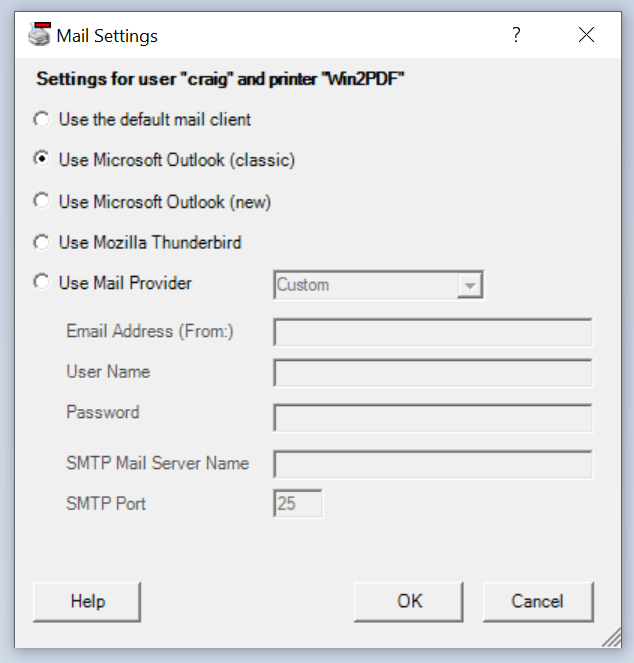The height and width of the screenshot is (663, 634).
Task: Click the resize grip at dialog corner
Action: 611,639
